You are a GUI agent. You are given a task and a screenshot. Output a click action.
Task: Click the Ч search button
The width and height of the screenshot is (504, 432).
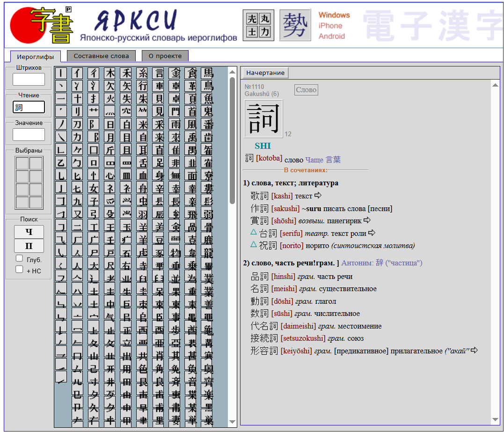coord(29,232)
